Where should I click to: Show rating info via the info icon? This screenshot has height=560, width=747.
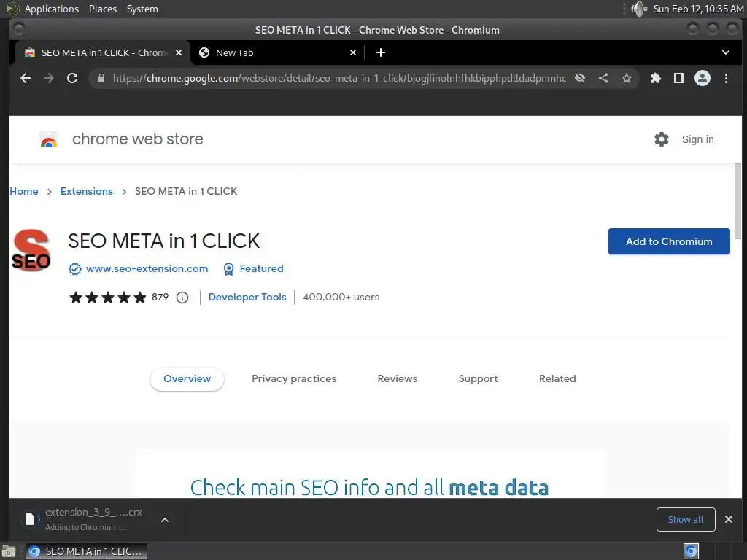182,297
